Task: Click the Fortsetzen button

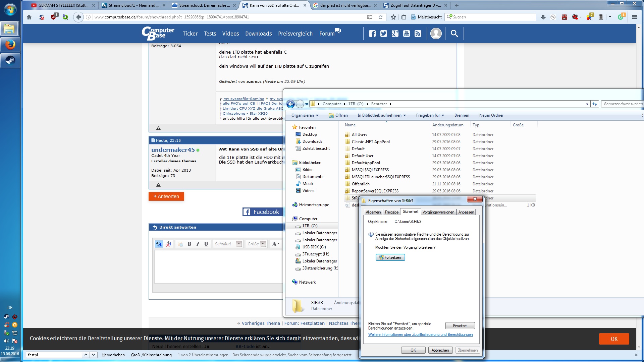Action: tap(390, 257)
